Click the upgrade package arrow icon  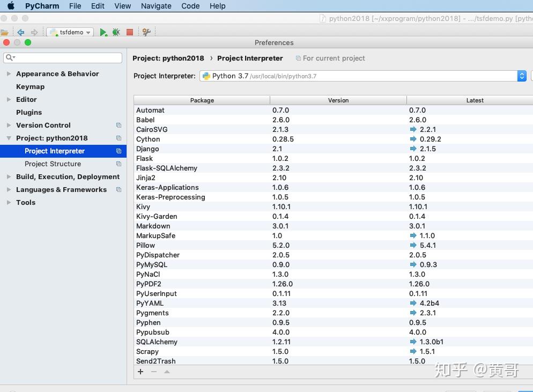(167, 372)
